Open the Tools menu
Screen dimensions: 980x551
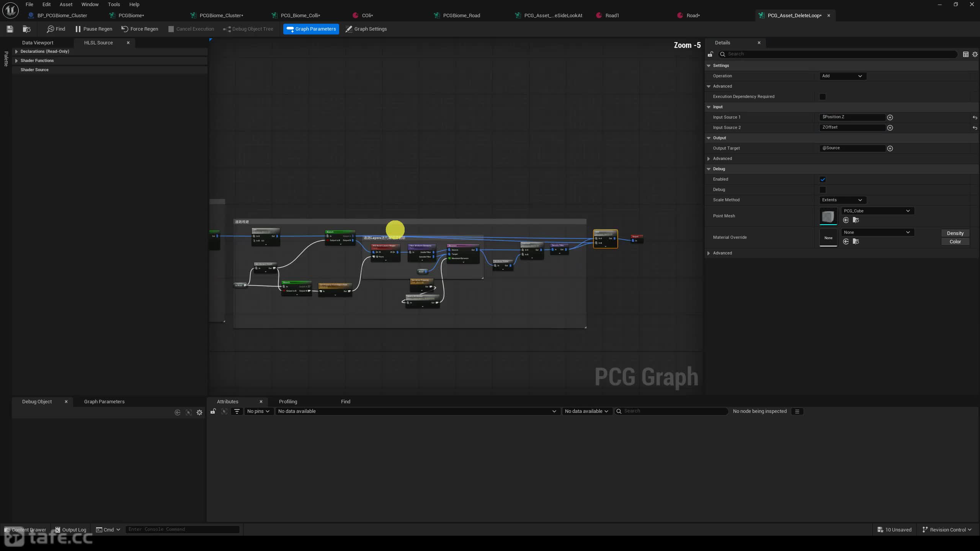pyautogui.click(x=114, y=5)
